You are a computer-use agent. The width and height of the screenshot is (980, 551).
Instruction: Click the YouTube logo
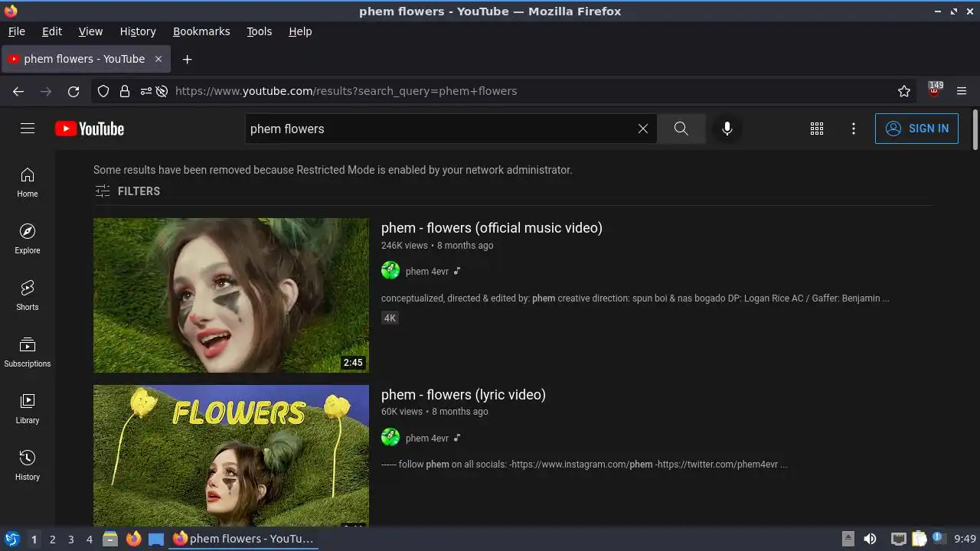coord(90,129)
